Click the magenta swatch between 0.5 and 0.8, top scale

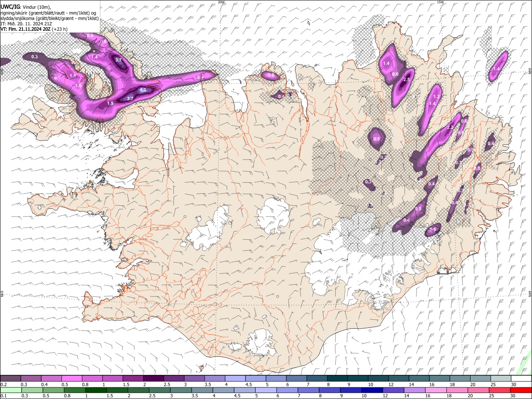(71, 379)
